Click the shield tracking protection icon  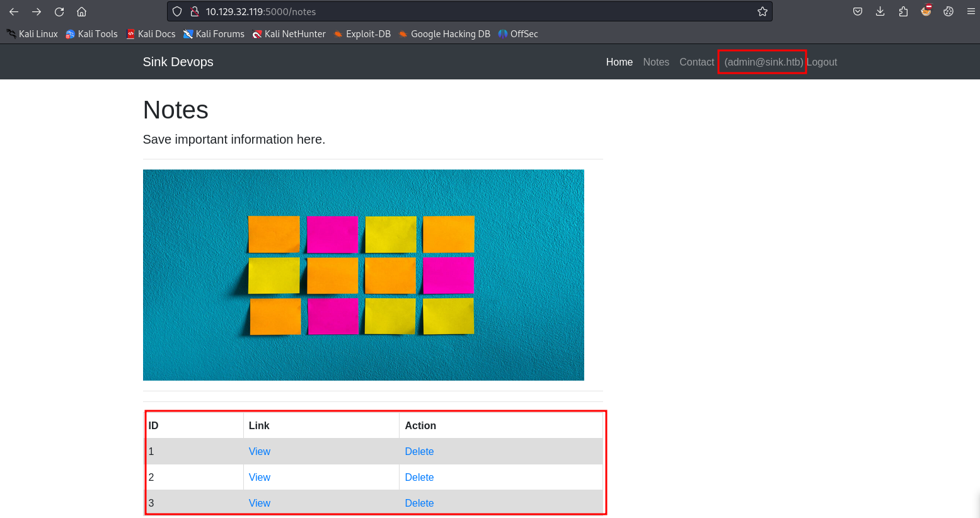pos(177,11)
